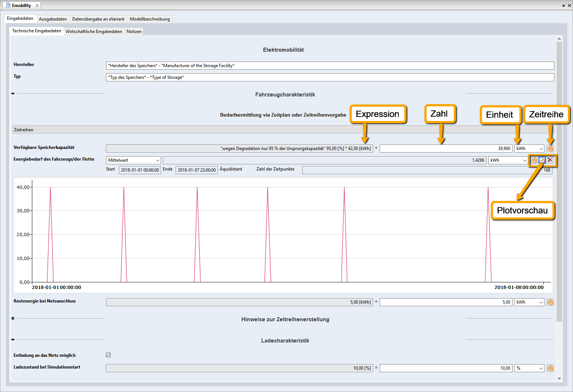Open the Mittelwert aggregation dropdown
Image resolution: width=573 pixels, height=392 pixels.
click(134, 160)
